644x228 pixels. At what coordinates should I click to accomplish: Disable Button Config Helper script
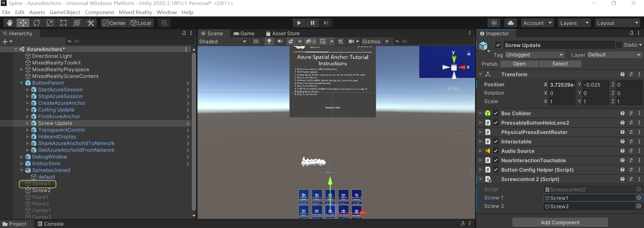tap(496, 170)
